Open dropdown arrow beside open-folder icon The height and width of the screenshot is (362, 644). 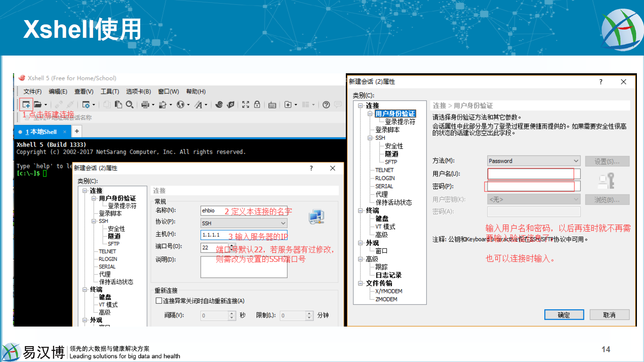coord(46,105)
